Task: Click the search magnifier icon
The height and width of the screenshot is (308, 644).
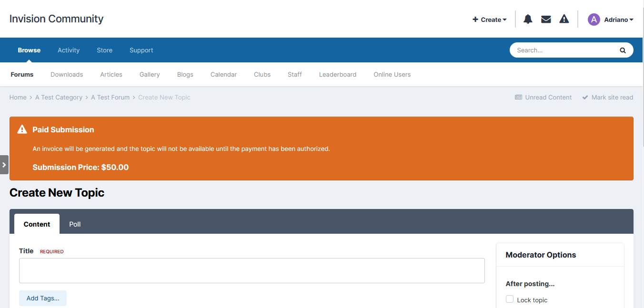Action: pyautogui.click(x=623, y=50)
